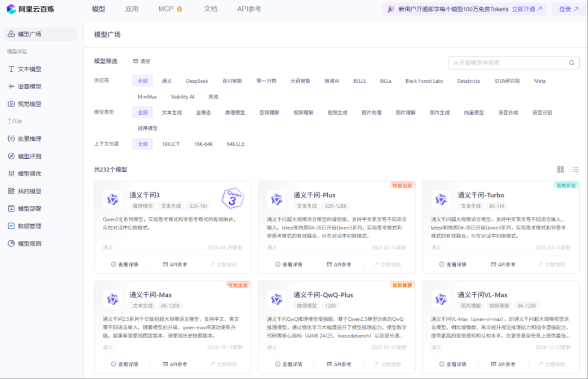
Task: Select 全部 in 供应商 filter
Action: [x=143, y=81]
